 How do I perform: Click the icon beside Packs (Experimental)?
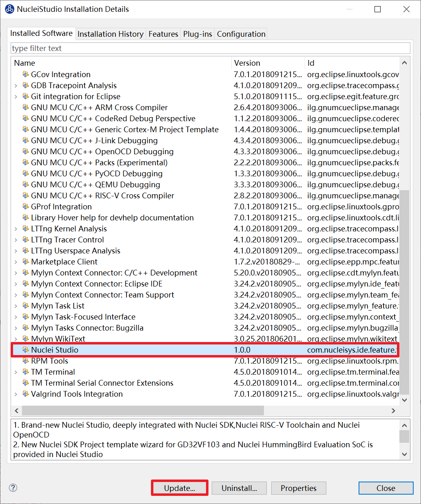click(x=26, y=162)
